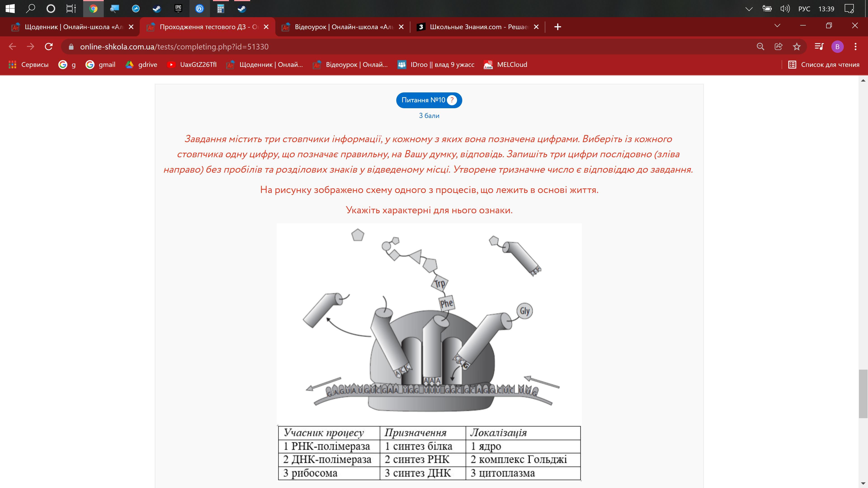Image resolution: width=868 pixels, height=488 pixels.
Task: Expand the tab search dropdown arrow
Action: click(x=777, y=26)
